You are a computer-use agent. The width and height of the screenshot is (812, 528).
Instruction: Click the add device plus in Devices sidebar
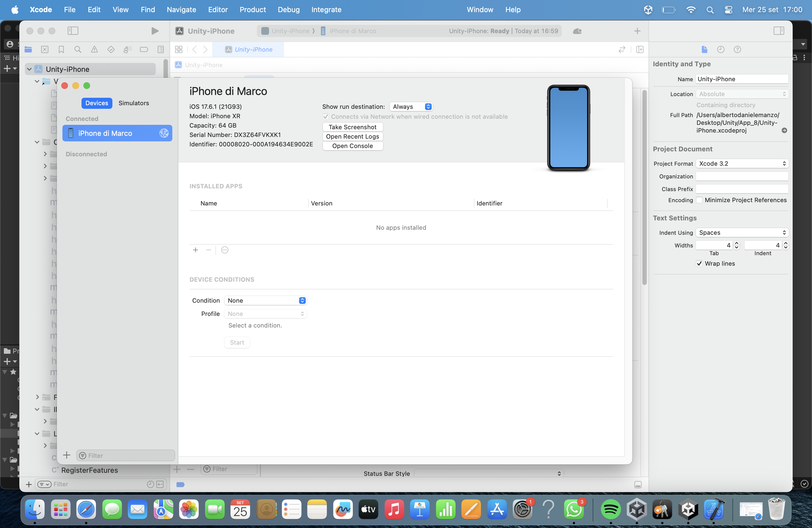pos(67,455)
